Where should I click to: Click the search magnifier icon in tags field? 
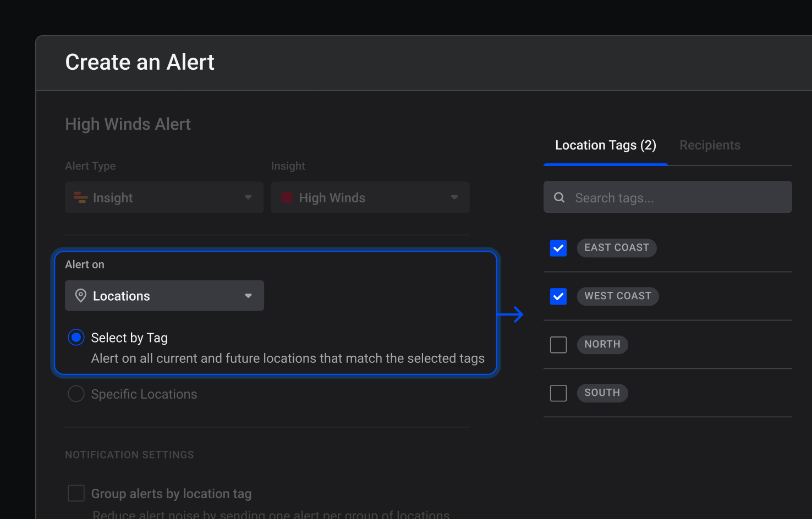(x=559, y=197)
